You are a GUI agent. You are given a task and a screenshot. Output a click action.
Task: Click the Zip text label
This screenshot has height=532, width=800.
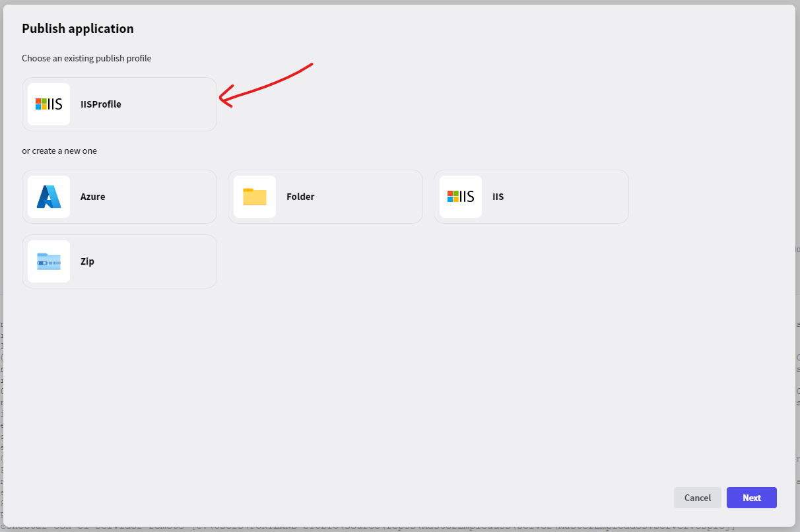pos(87,261)
